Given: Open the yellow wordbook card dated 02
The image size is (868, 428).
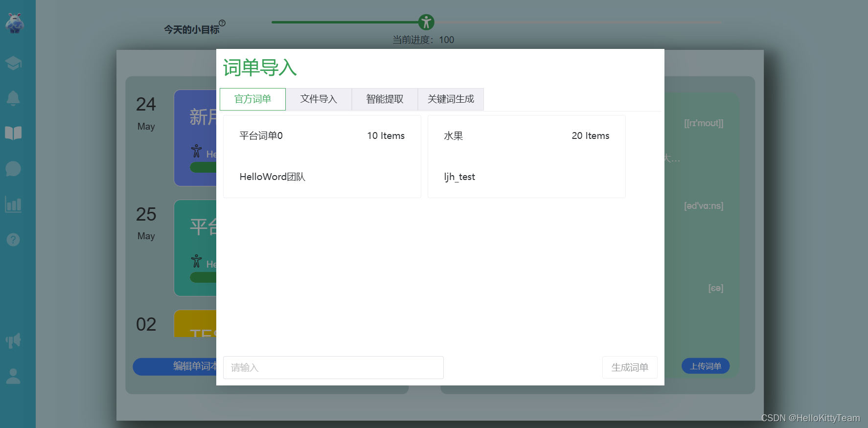Looking at the screenshot, I should coord(195,323).
